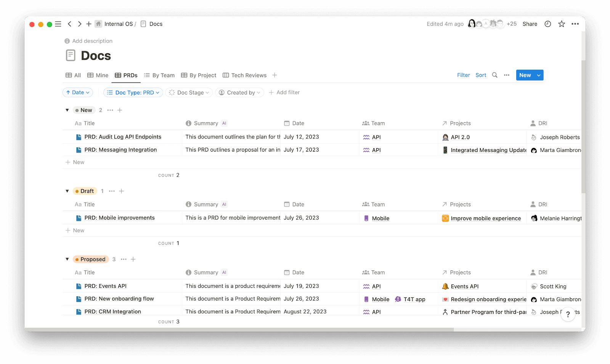The height and width of the screenshot is (364, 610).
Task: Collapse the New status group
Action: [x=67, y=110]
